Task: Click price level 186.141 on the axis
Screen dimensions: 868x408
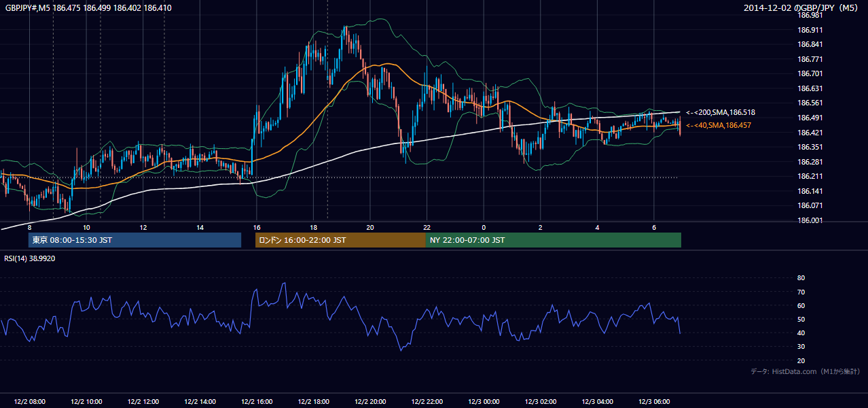Action: coord(810,191)
